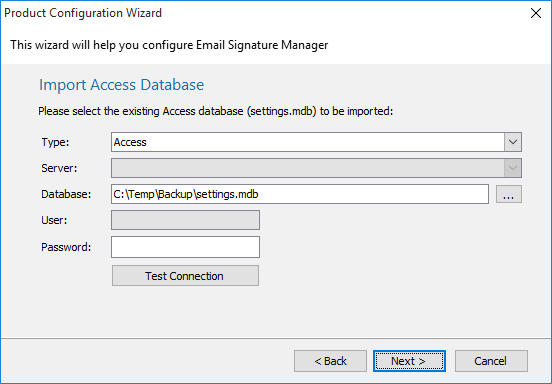Viewport: 552px width, 384px height.
Task: Focus the Password input field
Action: (186, 247)
